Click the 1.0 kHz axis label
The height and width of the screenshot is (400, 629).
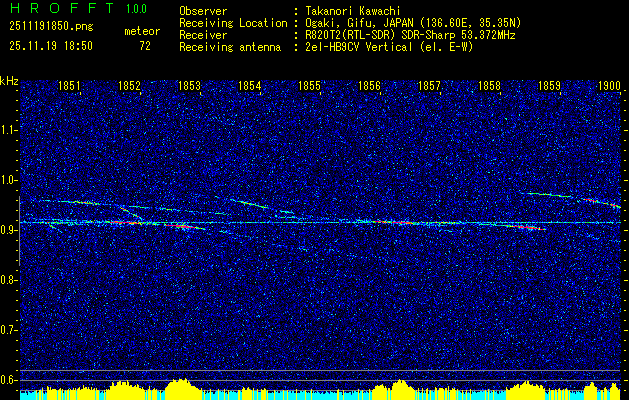click(7, 180)
